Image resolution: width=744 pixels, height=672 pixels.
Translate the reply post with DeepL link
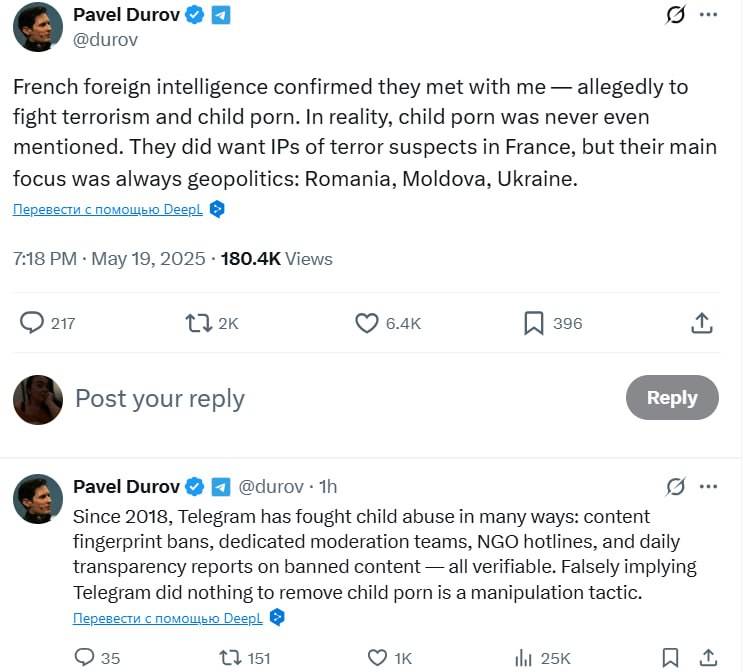pos(168,618)
